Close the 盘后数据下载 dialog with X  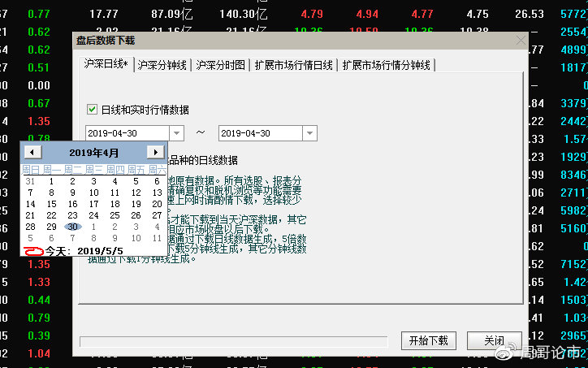pos(521,41)
